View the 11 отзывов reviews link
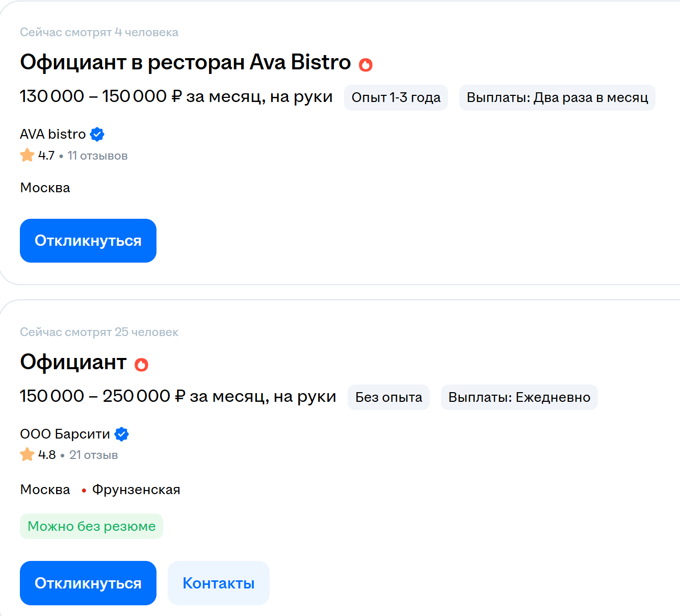The image size is (680, 616). [97, 156]
